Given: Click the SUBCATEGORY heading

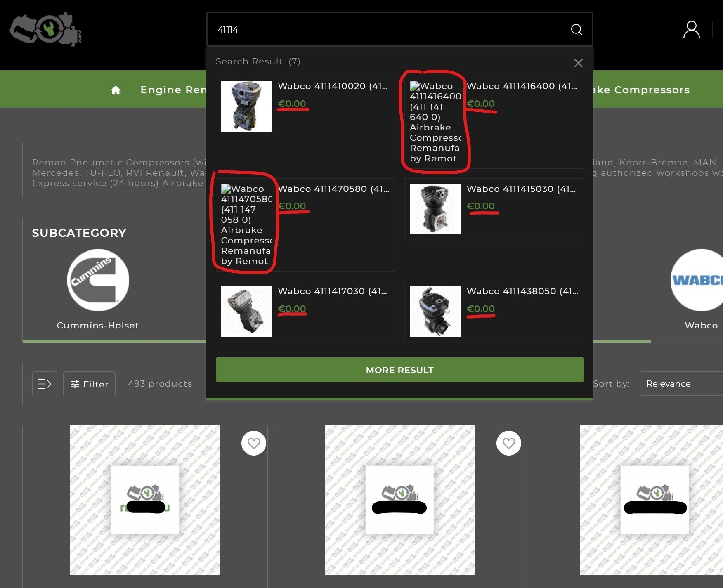Looking at the screenshot, I should coord(79,233).
